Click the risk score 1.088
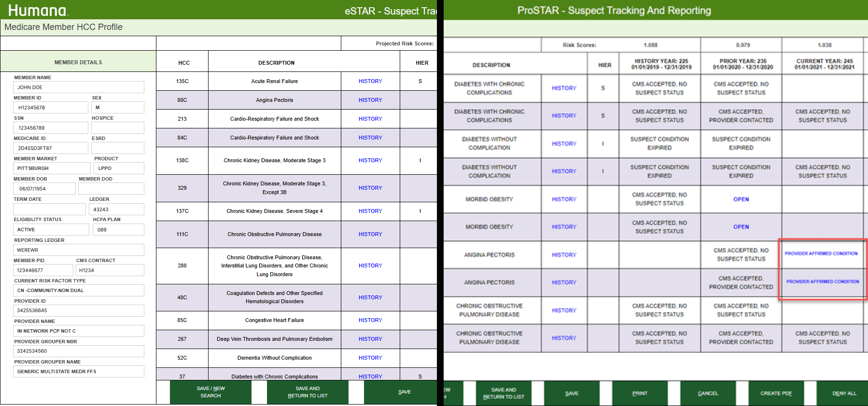This screenshot has width=868, height=406. point(650,45)
